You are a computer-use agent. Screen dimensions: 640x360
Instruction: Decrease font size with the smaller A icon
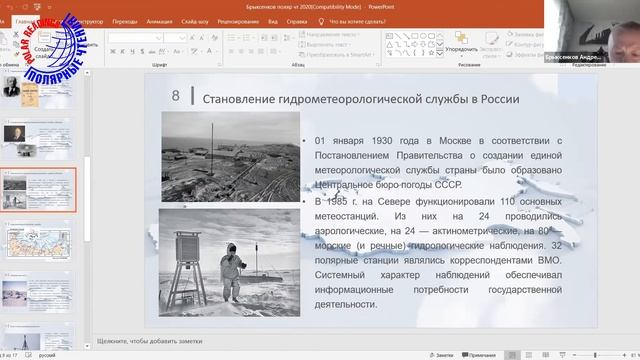click(202, 38)
